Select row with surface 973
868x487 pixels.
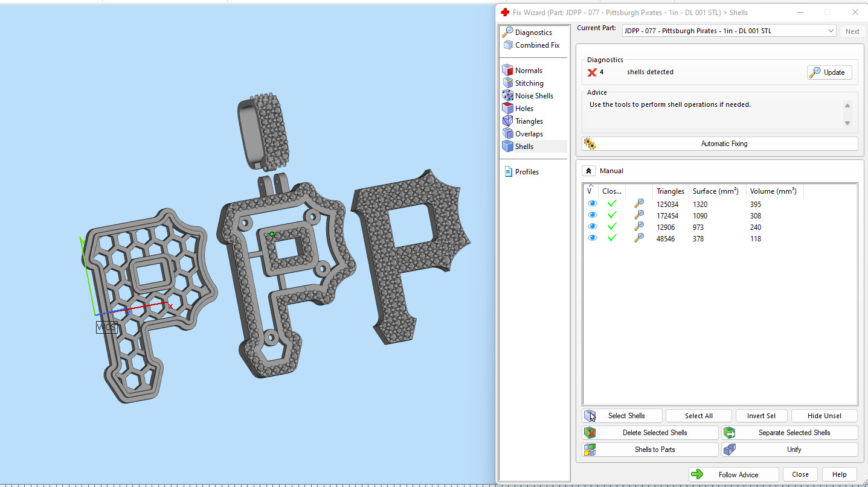click(x=719, y=227)
